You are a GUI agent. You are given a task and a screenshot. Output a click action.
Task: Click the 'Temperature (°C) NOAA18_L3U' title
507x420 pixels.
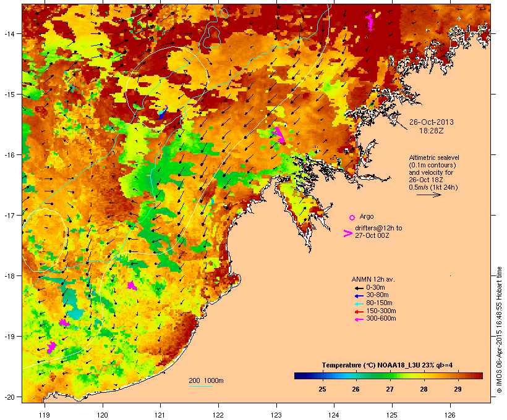370,366
